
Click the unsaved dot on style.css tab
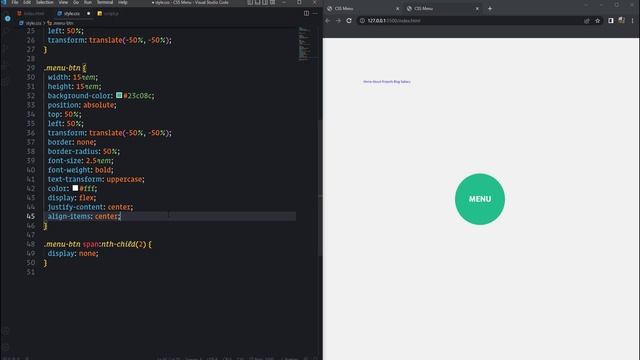[88, 13]
